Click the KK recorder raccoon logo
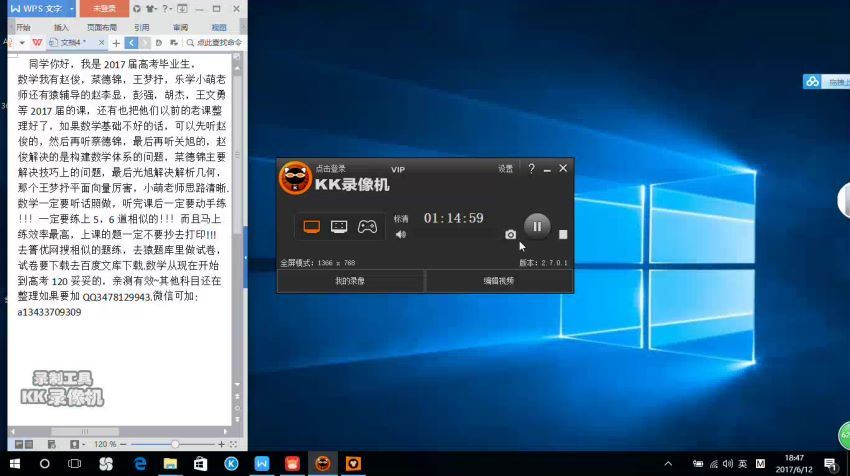Viewport: 850px width, 476px height. click(x=295, y=178)
